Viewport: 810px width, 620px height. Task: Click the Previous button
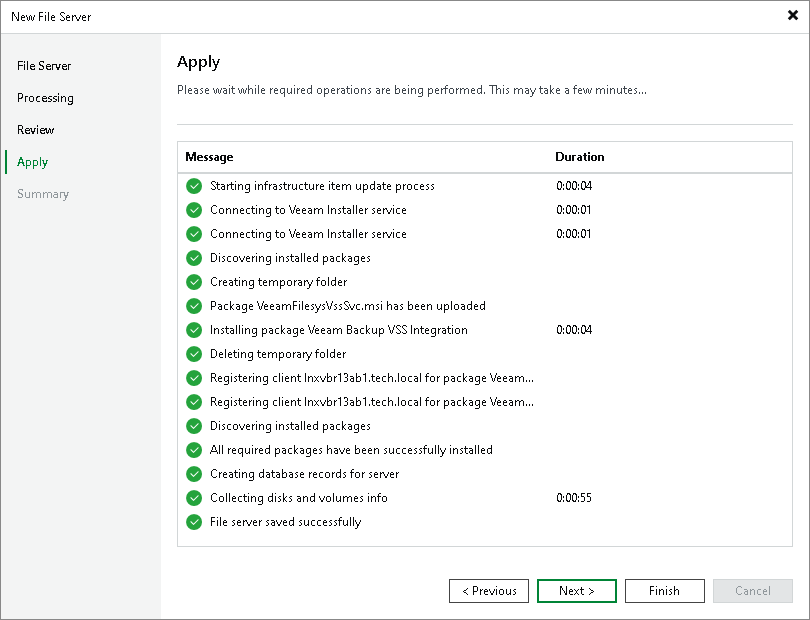pos(489,591)
